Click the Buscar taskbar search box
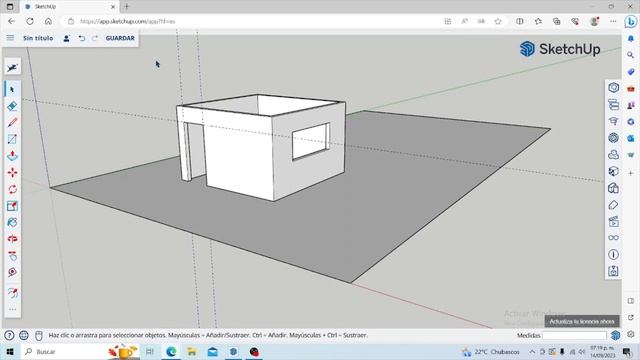 tap(80, 352)
